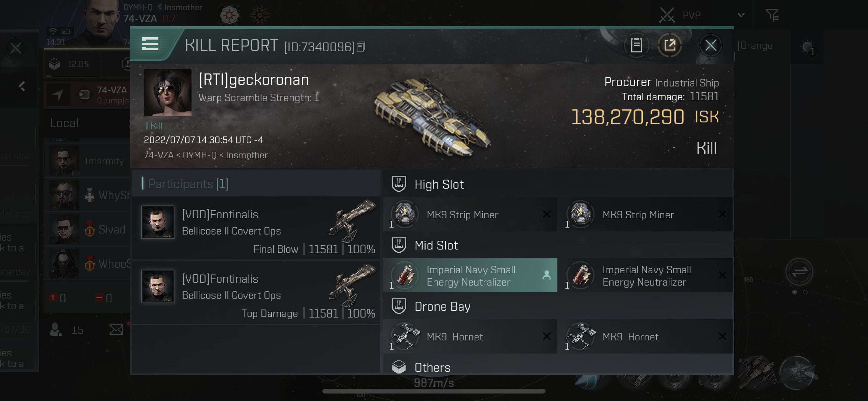868x401 pixels.
Task: Share the kill report externally
Action: 670,45
